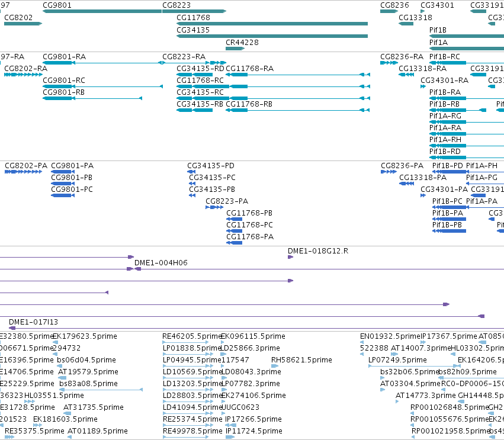Select the Pif1B-RB transcript
The image size is (504, 440).
point(458,110)
